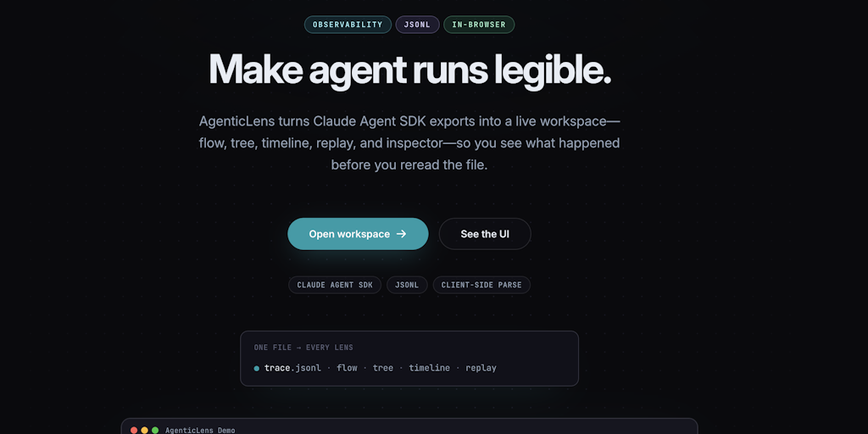Click the AgenticLens Demo window title

[x=200, y=430]
